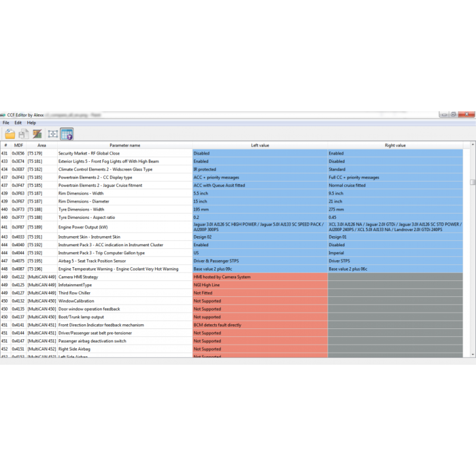The height and width of the screenshot is (476, 476).
Task: Click the Area column header
Action: tap(42, 145)
